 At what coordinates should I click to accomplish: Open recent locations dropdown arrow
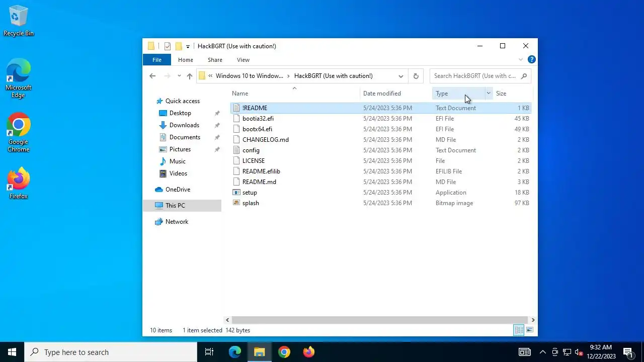click(179, 76)
